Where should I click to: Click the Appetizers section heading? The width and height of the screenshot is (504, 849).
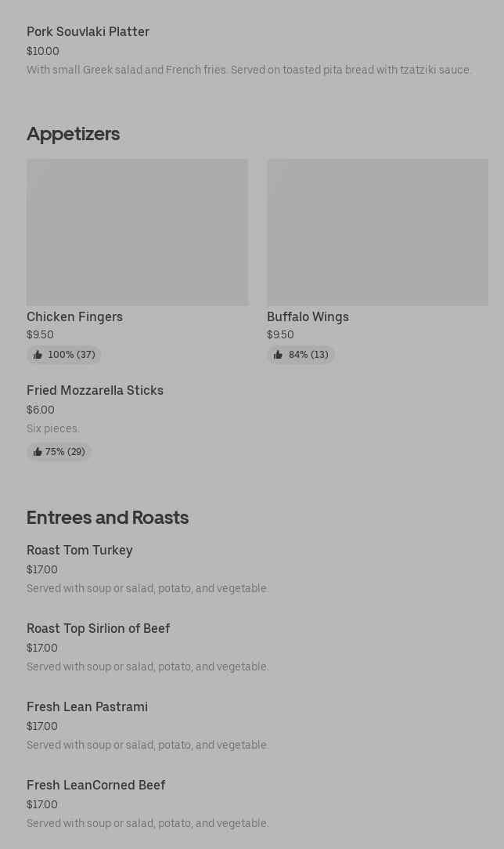[73, 134]
